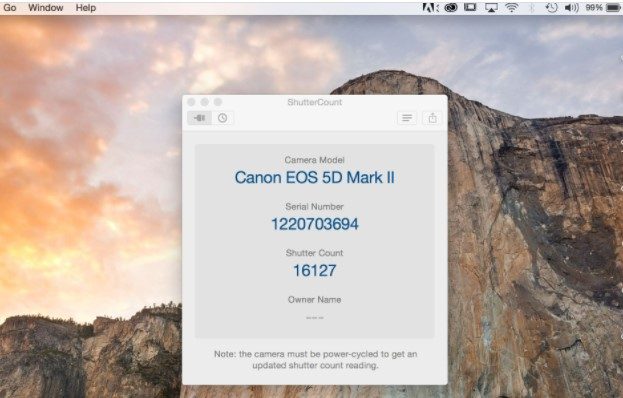This screenshot has width=623, height=398.
Task: Click the serial number 1220703694
Action: coord(315,224)
